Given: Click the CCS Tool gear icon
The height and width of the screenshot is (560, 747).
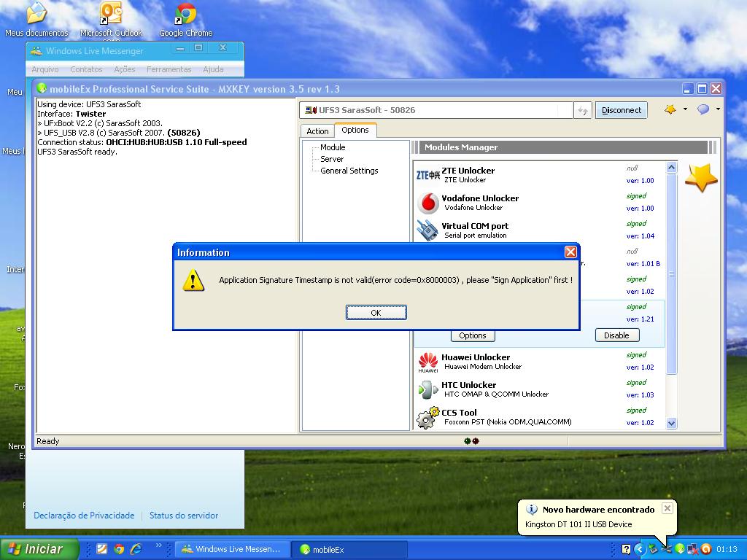Looking at the screenshot, I should (427, 418).
